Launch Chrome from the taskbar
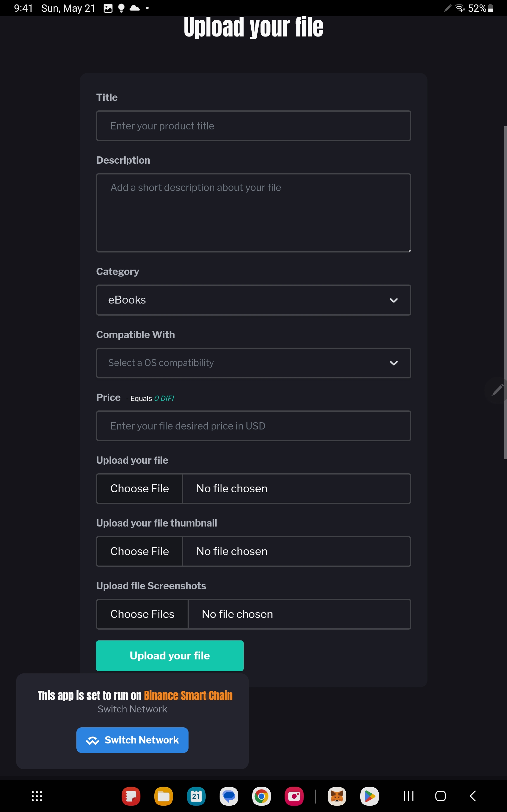The height and width of the screenshot is (812, 507). pos(261,796)
